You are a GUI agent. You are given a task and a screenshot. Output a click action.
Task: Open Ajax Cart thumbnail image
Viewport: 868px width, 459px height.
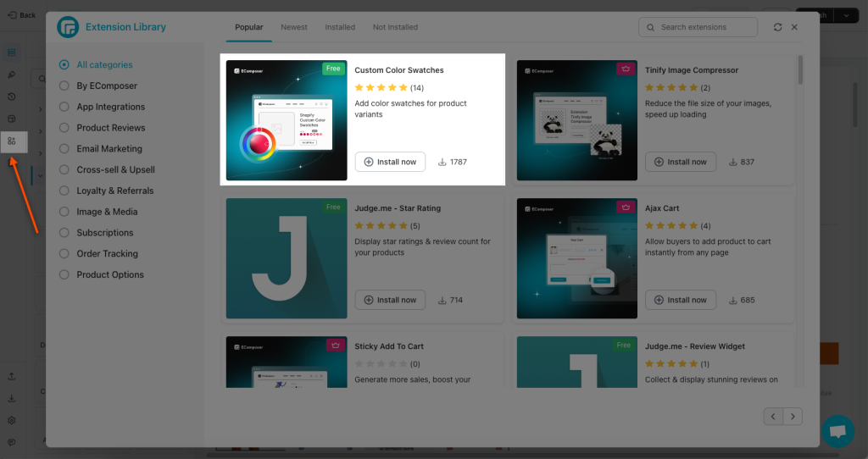(576, 259)
